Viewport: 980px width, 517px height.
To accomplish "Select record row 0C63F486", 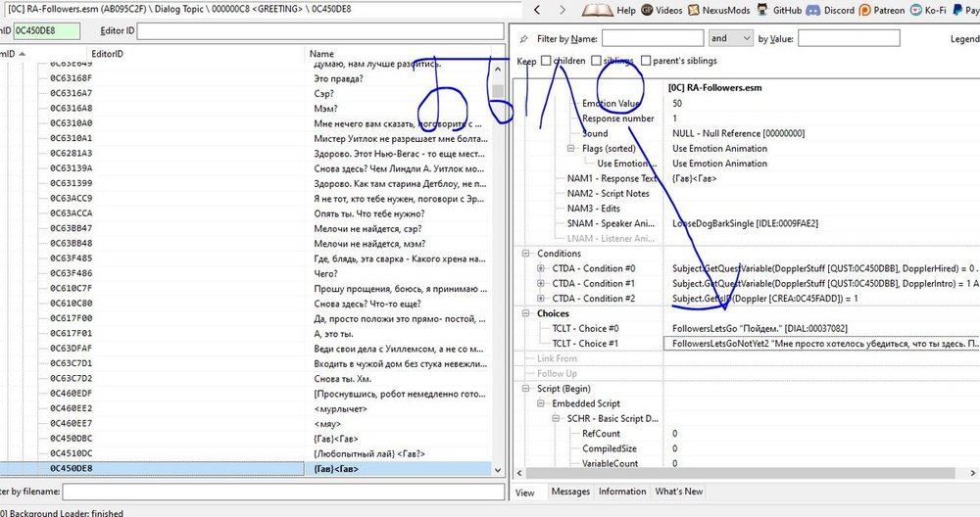I will click(246, 273).
